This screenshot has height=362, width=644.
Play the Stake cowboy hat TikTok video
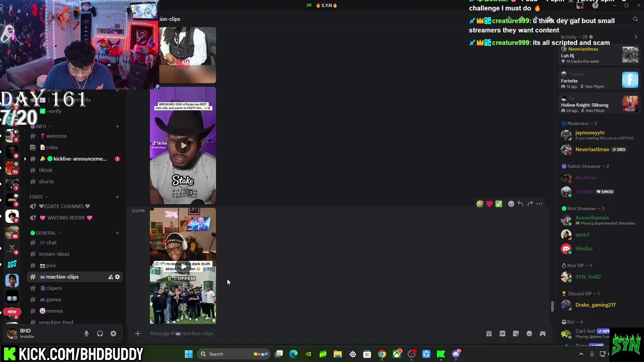[183, 145]
